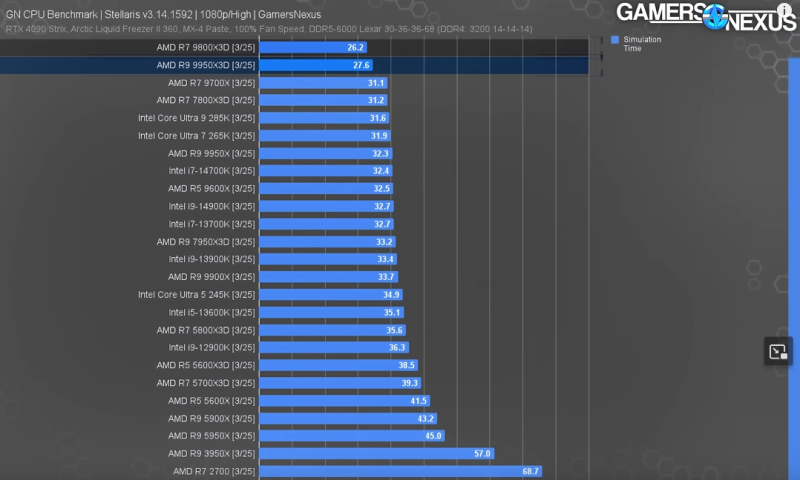
Task: Click the 'AMD R7 5700X3D [3/25]' label
Action: click(x=206, y=383)
